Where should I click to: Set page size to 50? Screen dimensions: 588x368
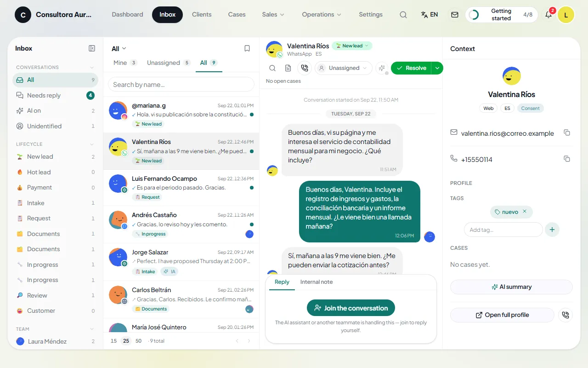point(138,341)
